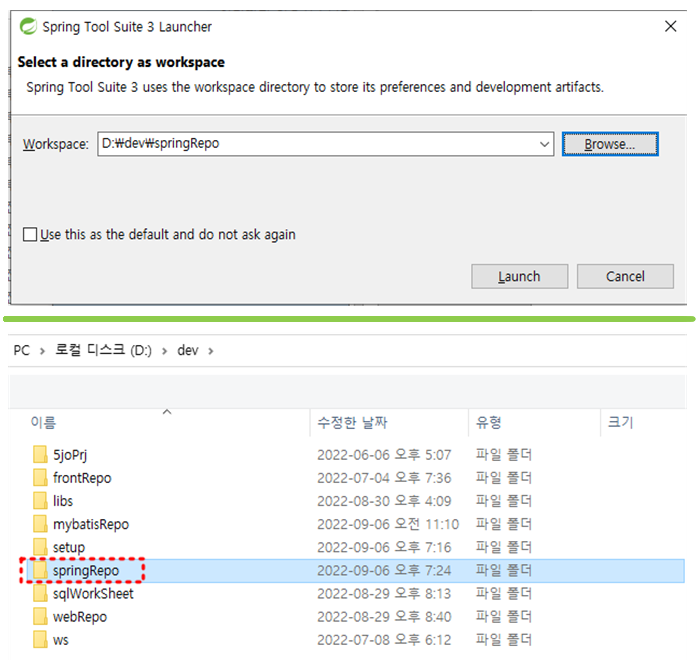Expand the chevron after 로컬 디스크 (D:)
The height and width of the screenshot is (660, 698).
(x=165, y=351)
